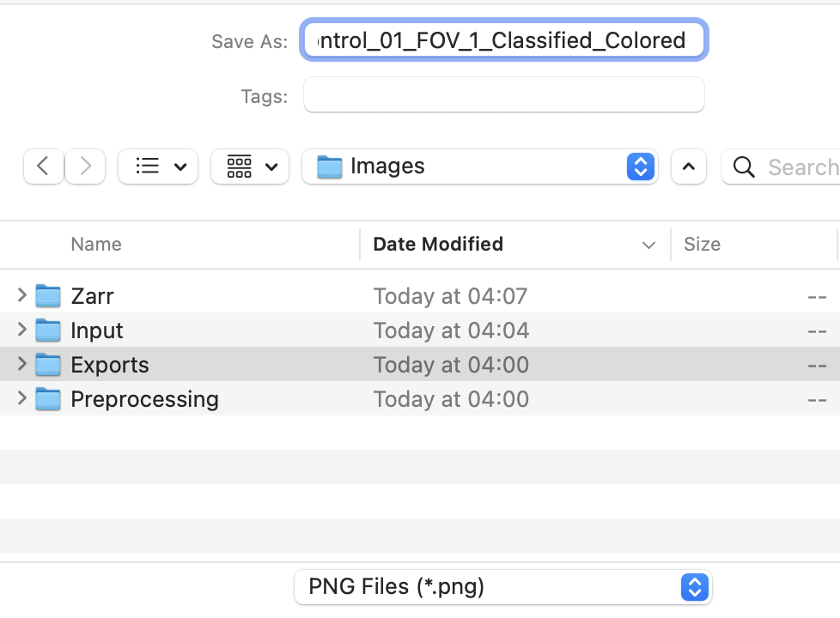Sort files by the Size column
840x618 pixels.
702,245
